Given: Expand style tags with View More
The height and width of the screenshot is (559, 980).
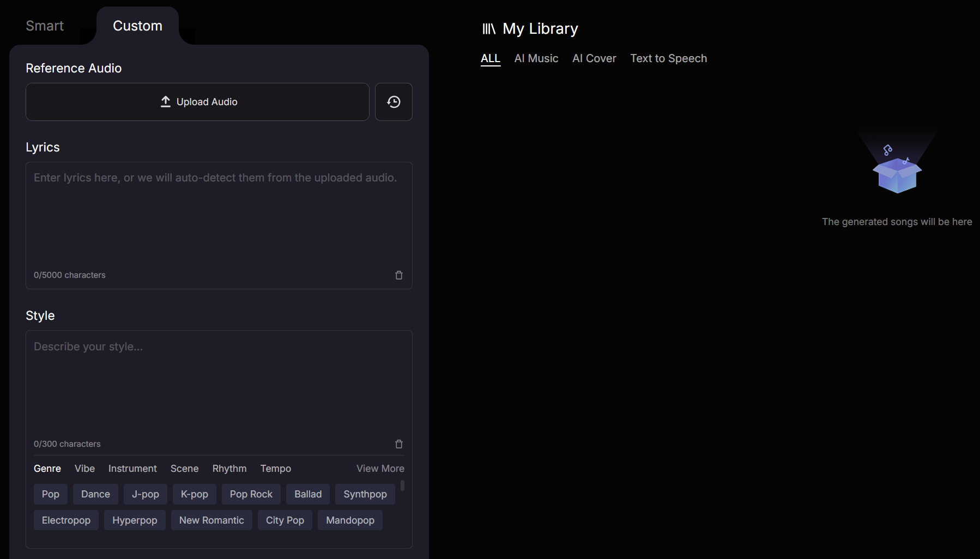Looking at the screenshot, I should pyautogui.click(x=380, y=469).
